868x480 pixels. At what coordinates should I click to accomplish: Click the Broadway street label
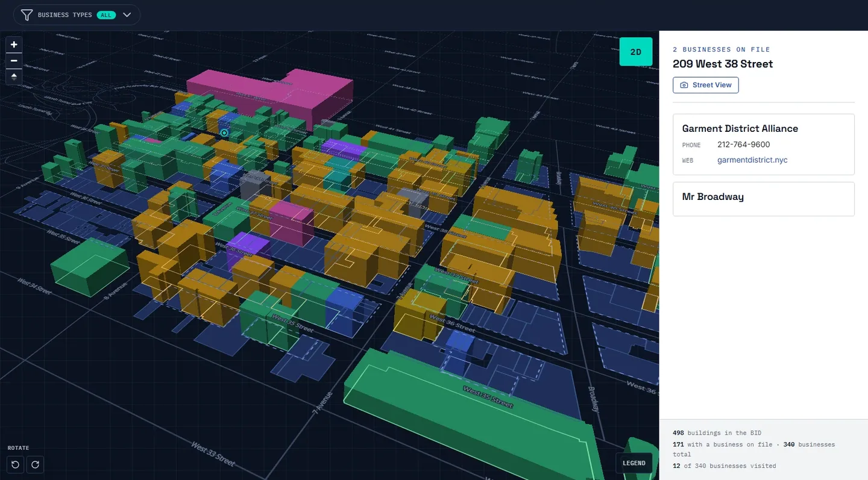[x=593, y=399]
